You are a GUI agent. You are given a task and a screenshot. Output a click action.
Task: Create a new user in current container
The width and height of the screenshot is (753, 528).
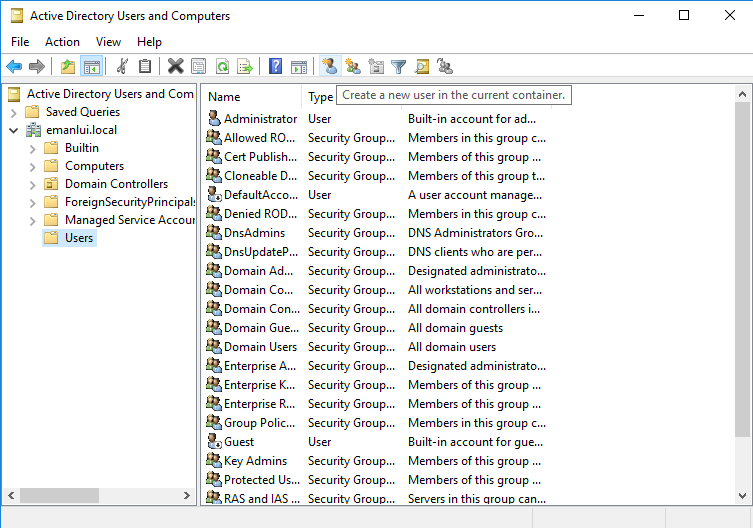pyautogui.click(x=329, y=67)
